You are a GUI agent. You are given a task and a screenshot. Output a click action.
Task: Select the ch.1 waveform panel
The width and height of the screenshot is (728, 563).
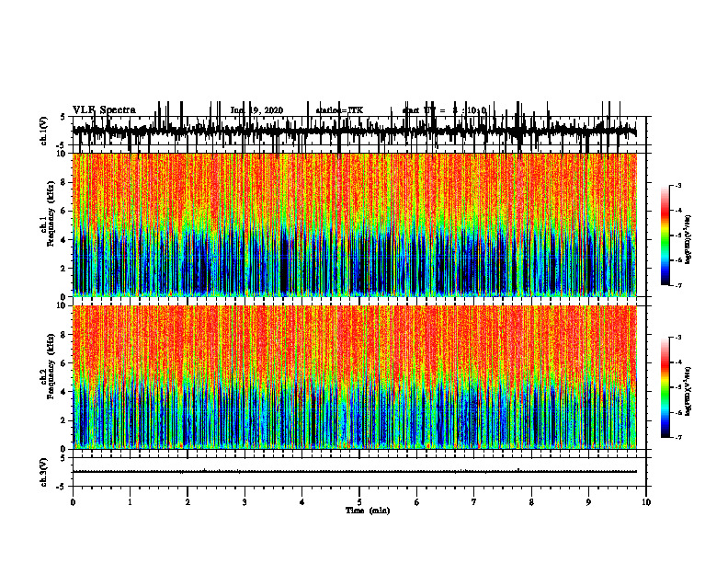pos(359,131)
